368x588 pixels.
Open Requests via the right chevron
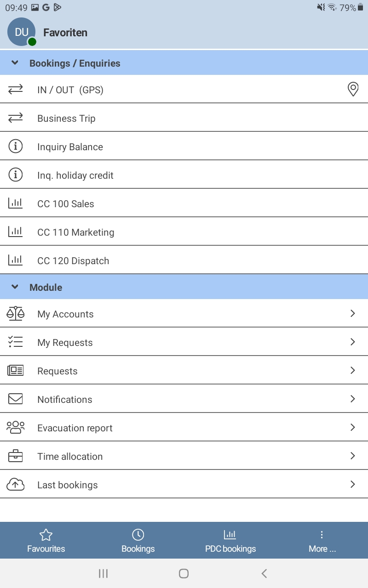click(x=353, y=370)
